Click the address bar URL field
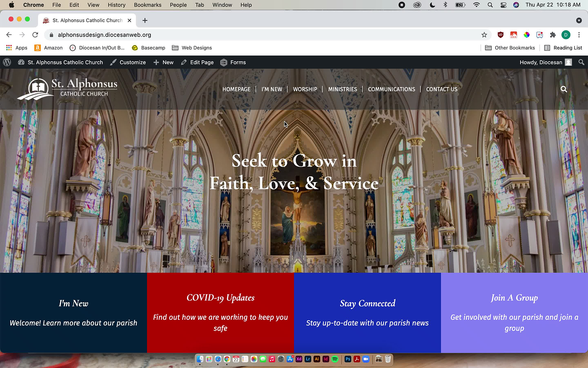Screen dimensions: 588x368 (258, 35)
